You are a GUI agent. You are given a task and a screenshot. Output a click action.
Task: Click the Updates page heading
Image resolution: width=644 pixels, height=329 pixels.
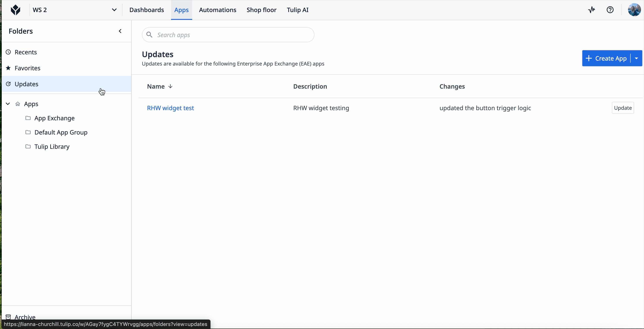point(157,54)
